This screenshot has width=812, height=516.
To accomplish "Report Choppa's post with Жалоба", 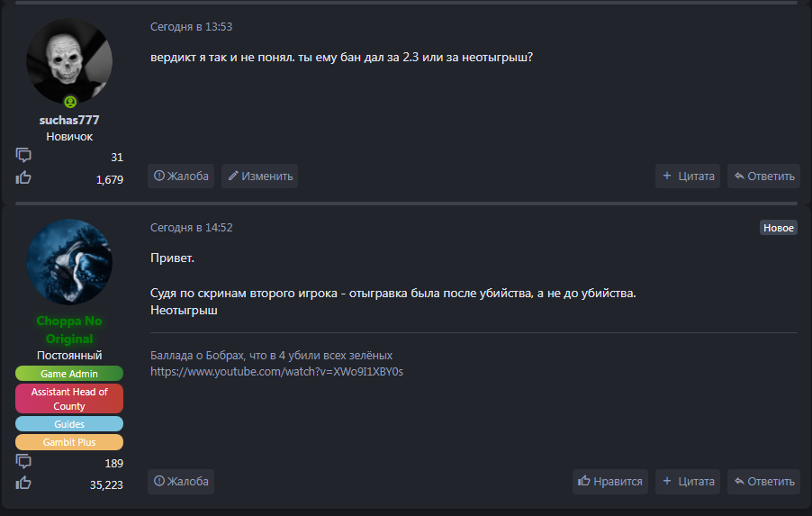I will coord(181,481).
